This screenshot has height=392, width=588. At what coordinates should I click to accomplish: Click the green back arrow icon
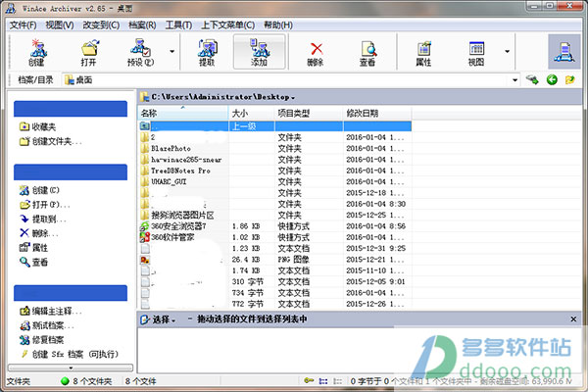point(552,79)
